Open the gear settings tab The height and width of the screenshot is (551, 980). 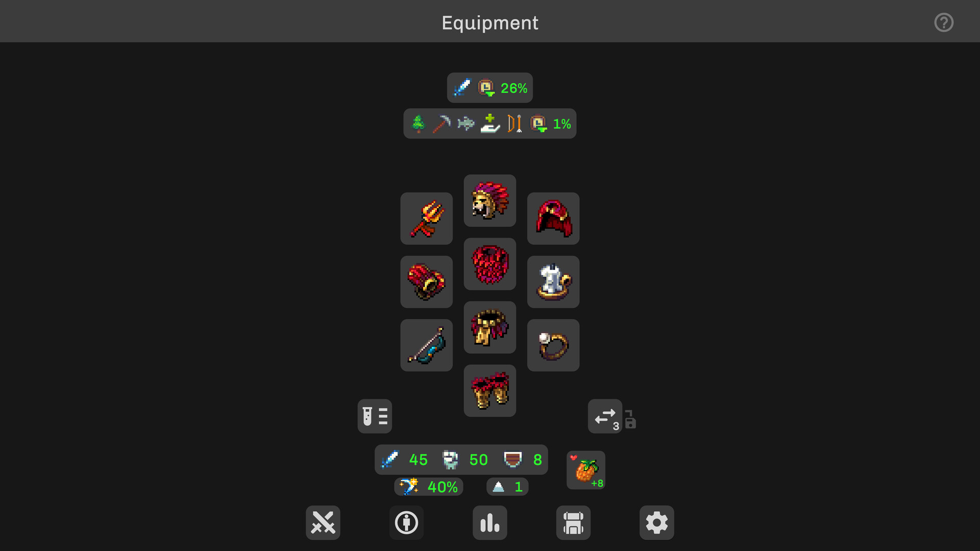coord(656,522)
